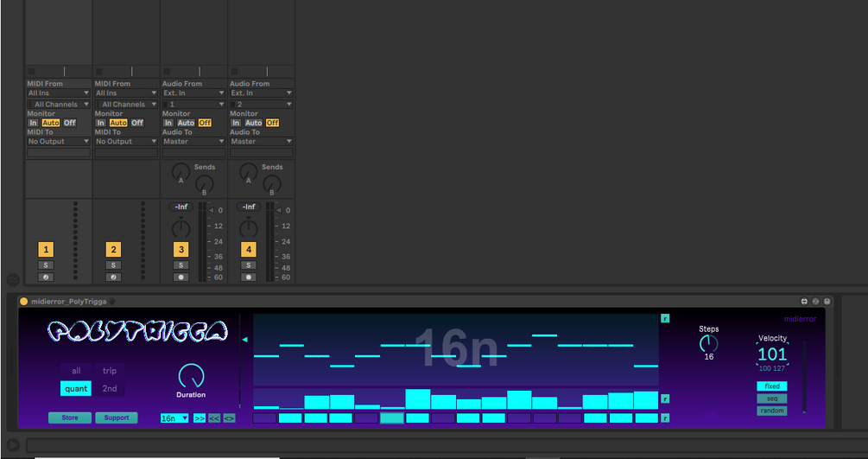
Task: Click the cyan triangle marker left of pitch grid
Action: (x=244, y=340)
